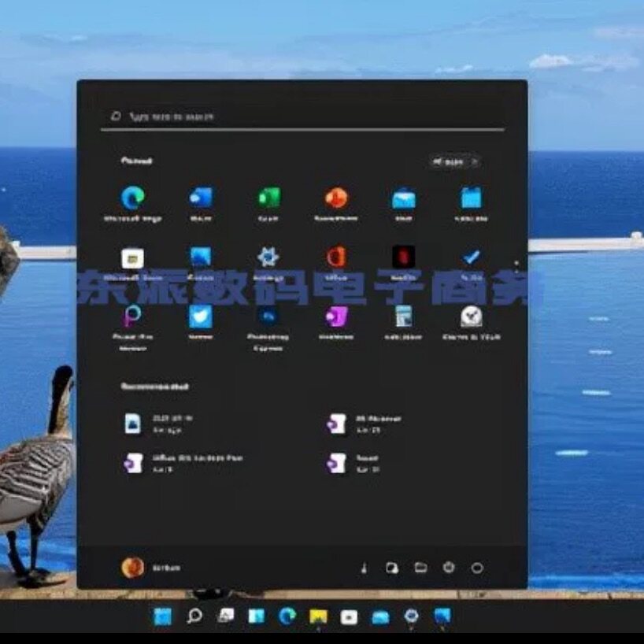Open the pinned Photos app
Screen dimensions: 644x644
201,263
